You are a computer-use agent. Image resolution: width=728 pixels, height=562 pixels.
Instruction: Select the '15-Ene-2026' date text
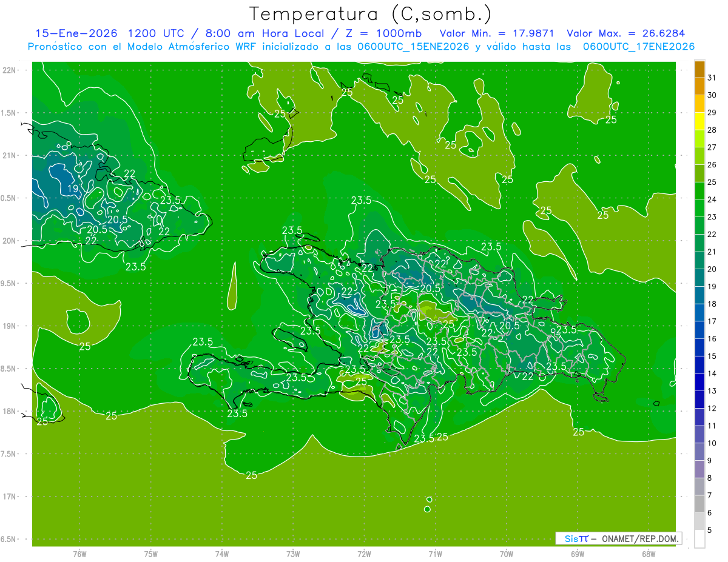76,33
